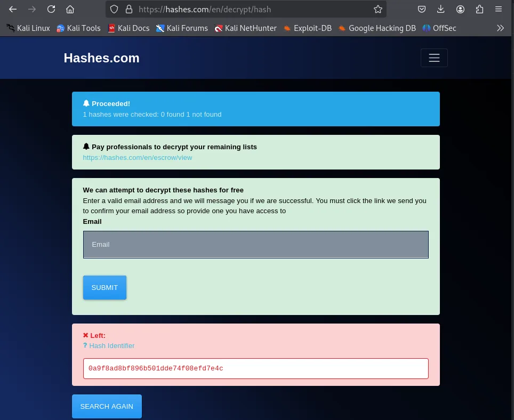Open the extensions puzzle icon

[479, 9]
